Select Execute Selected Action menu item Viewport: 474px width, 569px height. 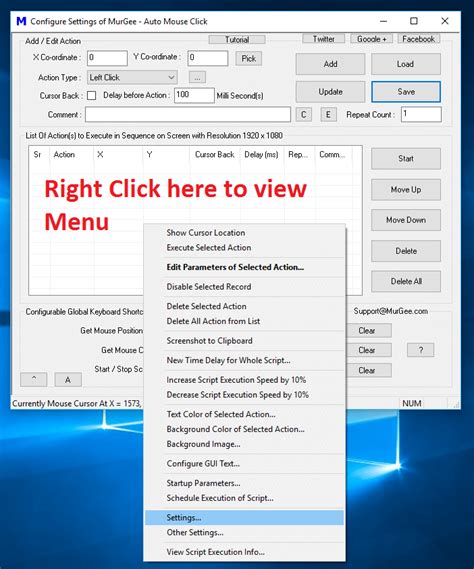(x=244, y=247)
